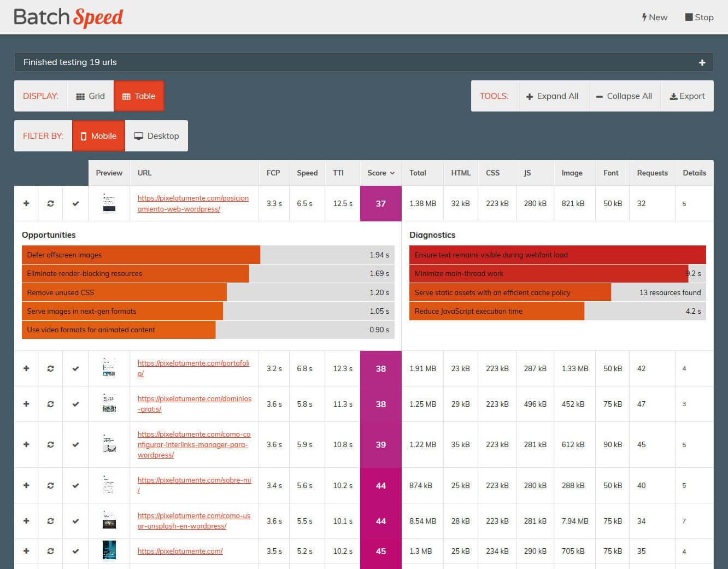Image resolution: width=728 pixels, height=569 pixels.
Task: Expand the sobre-mi row
Action: tap(26, 485)
